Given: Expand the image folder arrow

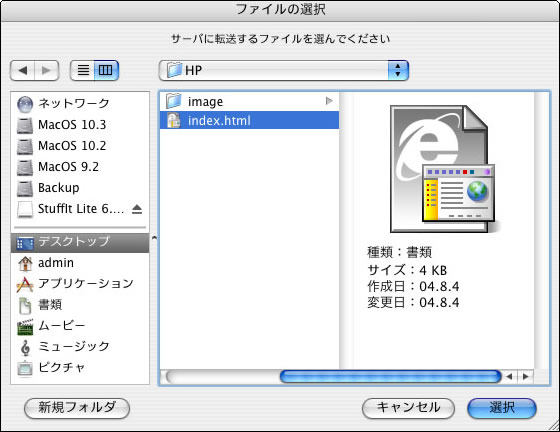Looking at the screenshot, I should [x=329, y=101].
